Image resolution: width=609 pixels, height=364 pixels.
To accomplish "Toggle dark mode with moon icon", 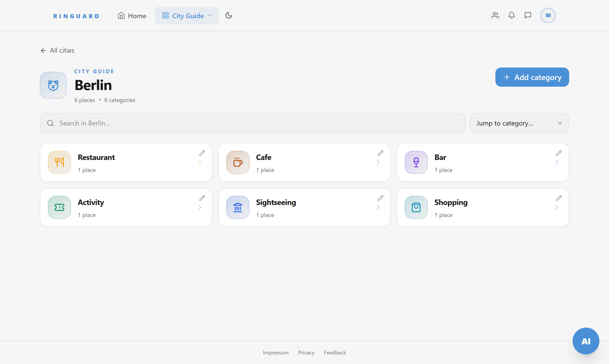I will pyautogui.click(x=229, y=16).
